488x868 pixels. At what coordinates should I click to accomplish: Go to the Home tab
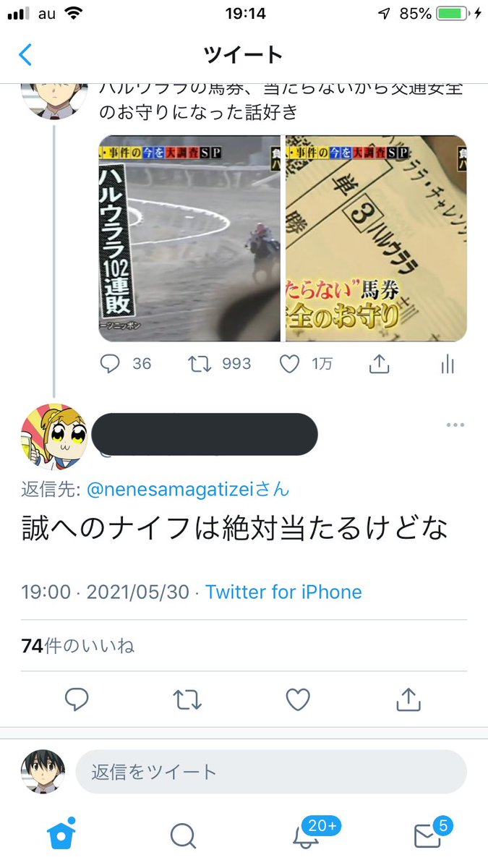click(61, 836)
